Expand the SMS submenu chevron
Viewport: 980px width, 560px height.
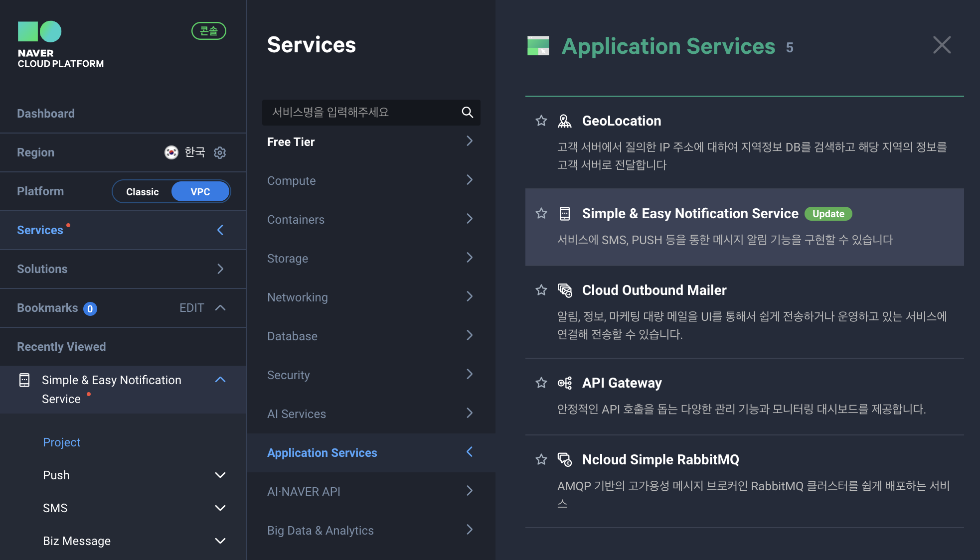pos(220,508)
